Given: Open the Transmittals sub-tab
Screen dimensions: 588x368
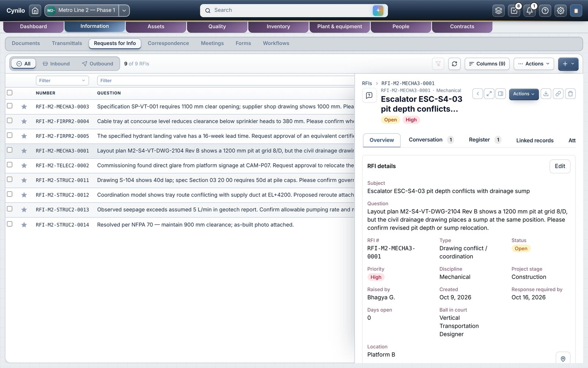Looking at the screenshot, I should (67, 43).
